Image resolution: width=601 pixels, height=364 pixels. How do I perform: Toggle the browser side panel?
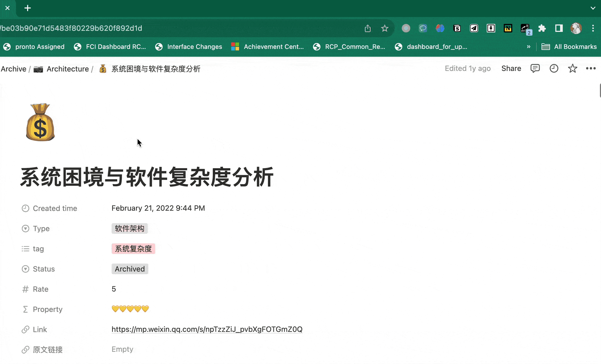[x=559, y=28]
